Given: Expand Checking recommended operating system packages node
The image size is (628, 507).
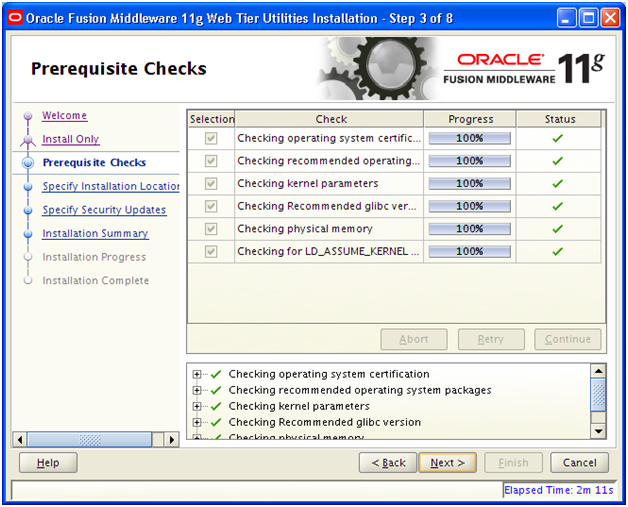Looking at the screenshot, I should (197, 390).
